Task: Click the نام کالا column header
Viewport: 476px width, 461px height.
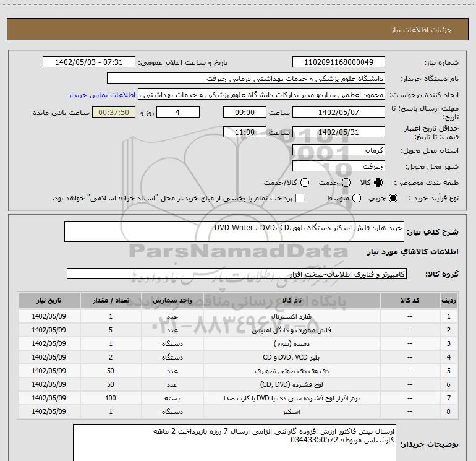Action: 291,300
